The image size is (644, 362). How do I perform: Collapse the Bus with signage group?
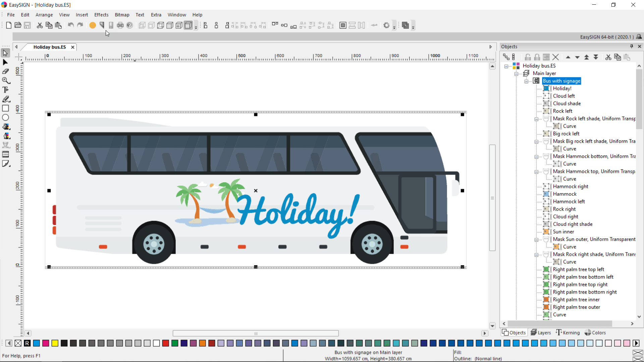click(526, 81)
